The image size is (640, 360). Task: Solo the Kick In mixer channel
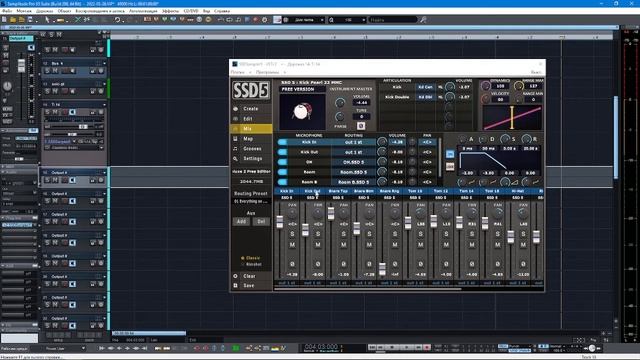(x=292, y=234)
